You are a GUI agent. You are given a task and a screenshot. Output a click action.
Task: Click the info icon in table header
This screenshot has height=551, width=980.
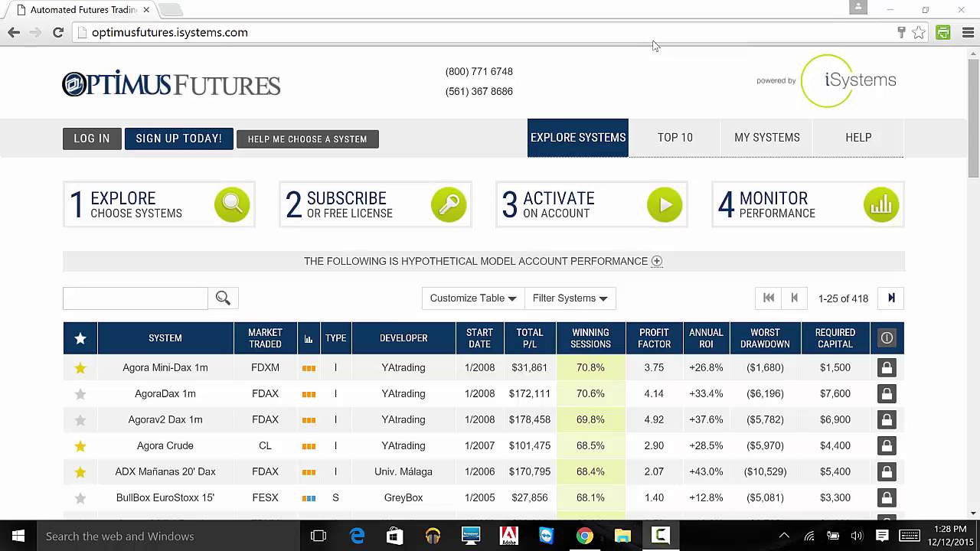tap(887, 338)
